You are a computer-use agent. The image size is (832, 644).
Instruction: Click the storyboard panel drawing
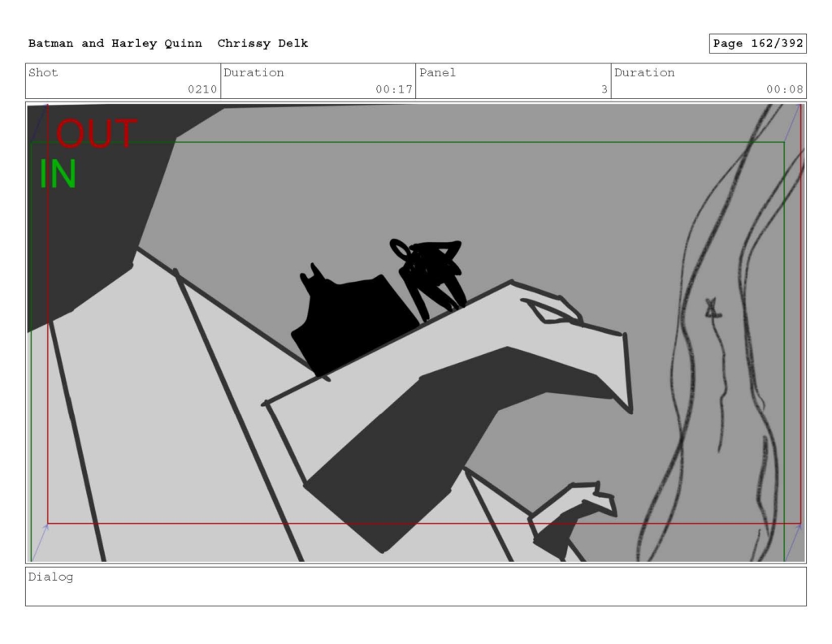(x=416, y=333)
